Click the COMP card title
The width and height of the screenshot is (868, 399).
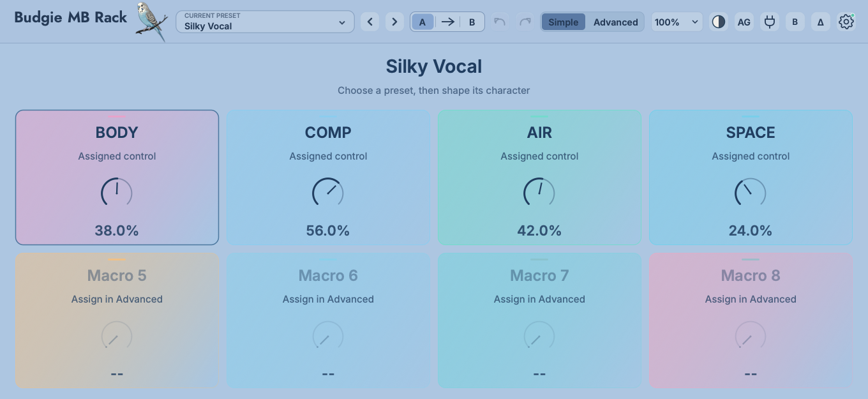coord(328,132)
